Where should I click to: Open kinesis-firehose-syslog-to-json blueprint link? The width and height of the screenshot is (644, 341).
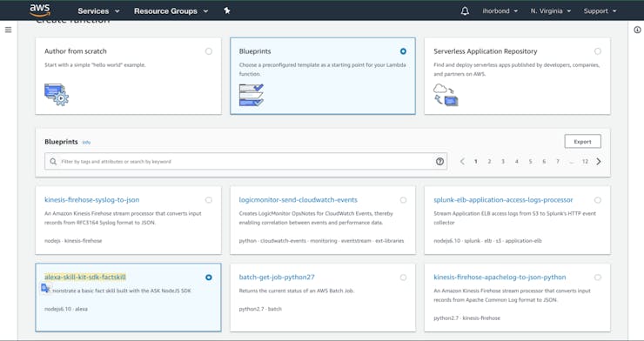point(91,200)
